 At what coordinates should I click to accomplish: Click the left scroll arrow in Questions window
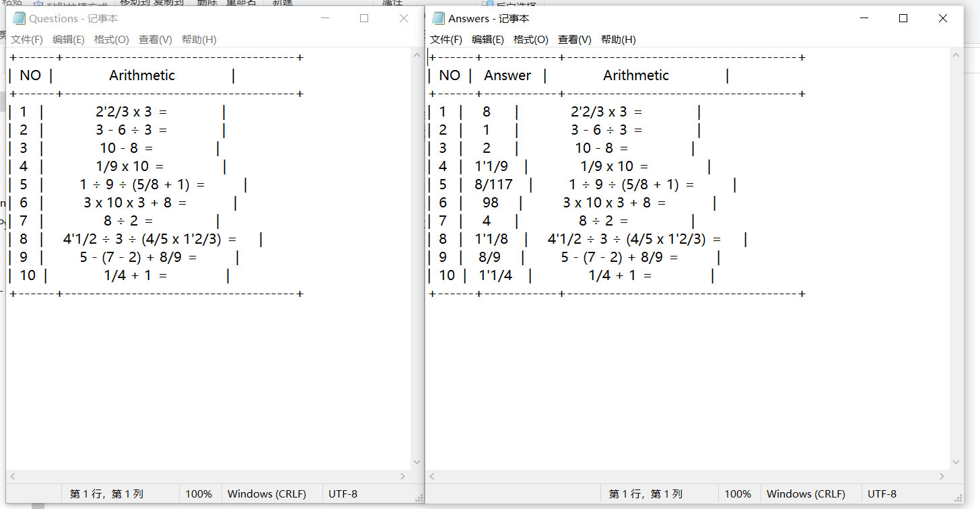(12, 476)
